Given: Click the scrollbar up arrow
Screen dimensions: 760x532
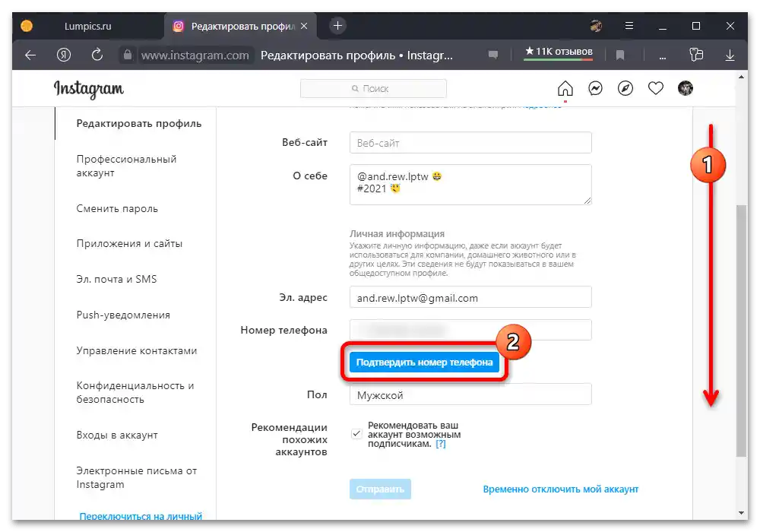Looking at the screenshot, I should tap(741, 77).
